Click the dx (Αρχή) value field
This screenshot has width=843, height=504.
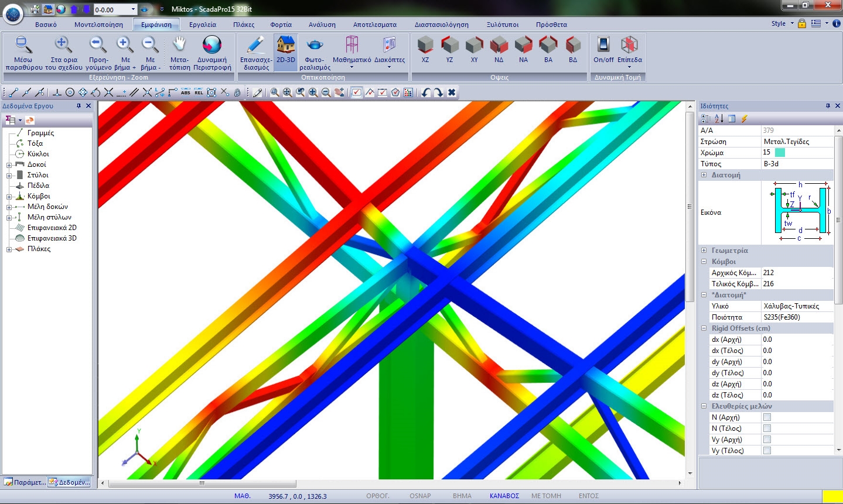click(x=797, y=340)
